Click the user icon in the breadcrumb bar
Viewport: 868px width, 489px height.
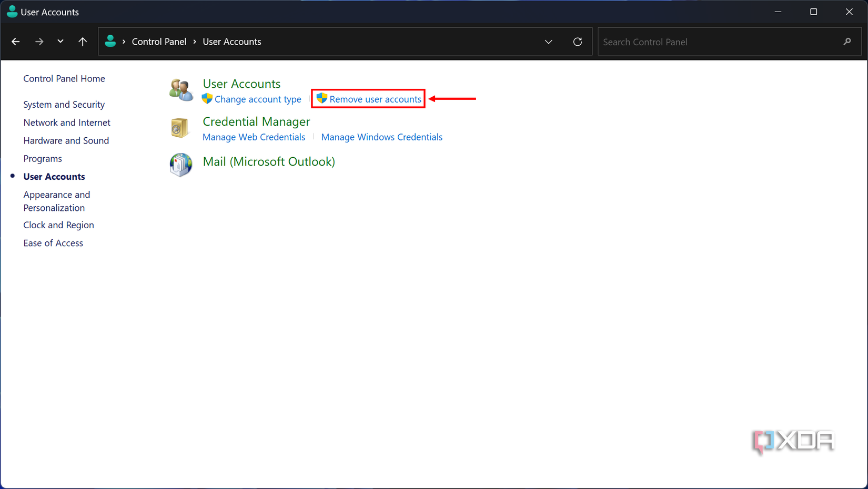pos(110,41)
